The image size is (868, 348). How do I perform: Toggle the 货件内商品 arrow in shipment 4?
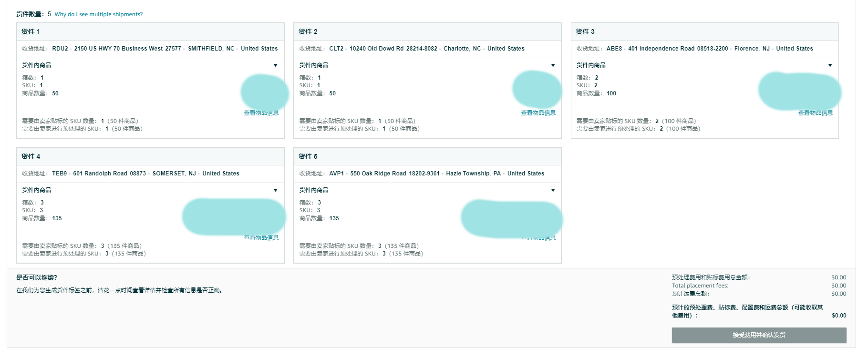(275, 190)
